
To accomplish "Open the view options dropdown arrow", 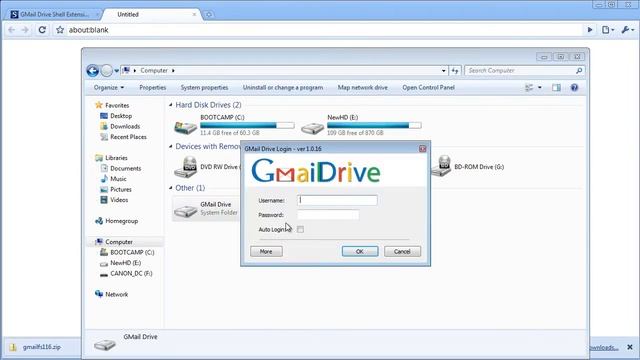I will pyautogui.click(x=540, y=87).
